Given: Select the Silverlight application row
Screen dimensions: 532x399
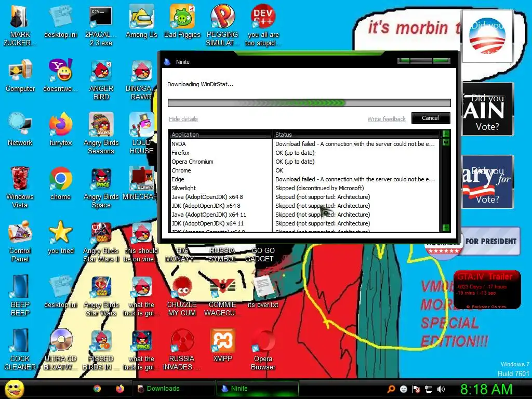Looking at the screenshot, I should click(303, 188).
